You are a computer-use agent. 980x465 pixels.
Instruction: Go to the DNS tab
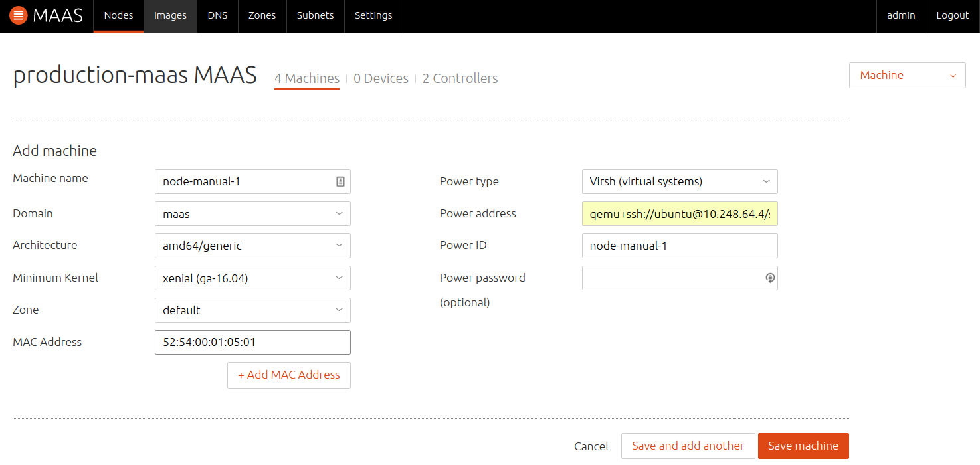tap(217, 15)
